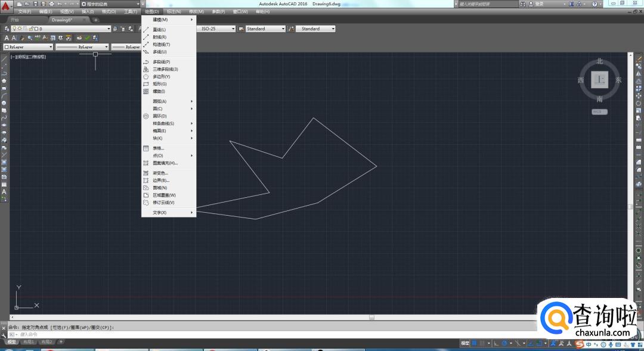Click the Undo arrow in quick-access toolbar
This screenshot has width=644, height=351.
pyautogui.click(x=60, y=4)
